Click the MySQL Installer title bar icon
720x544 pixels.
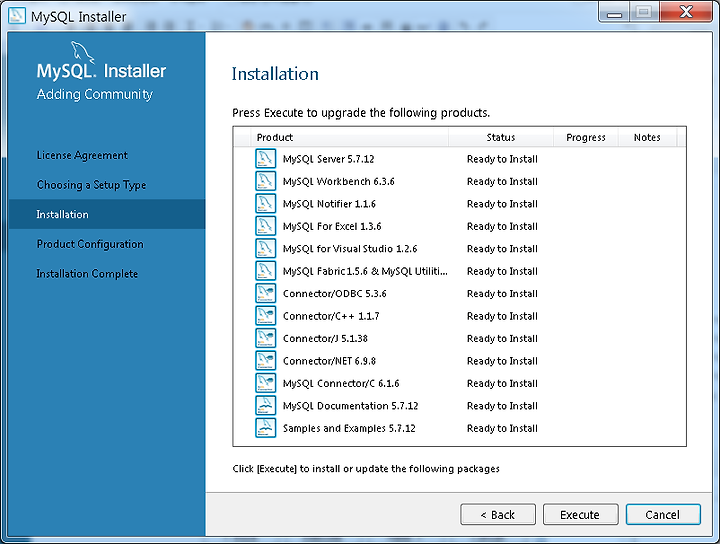tap(17, 16)
